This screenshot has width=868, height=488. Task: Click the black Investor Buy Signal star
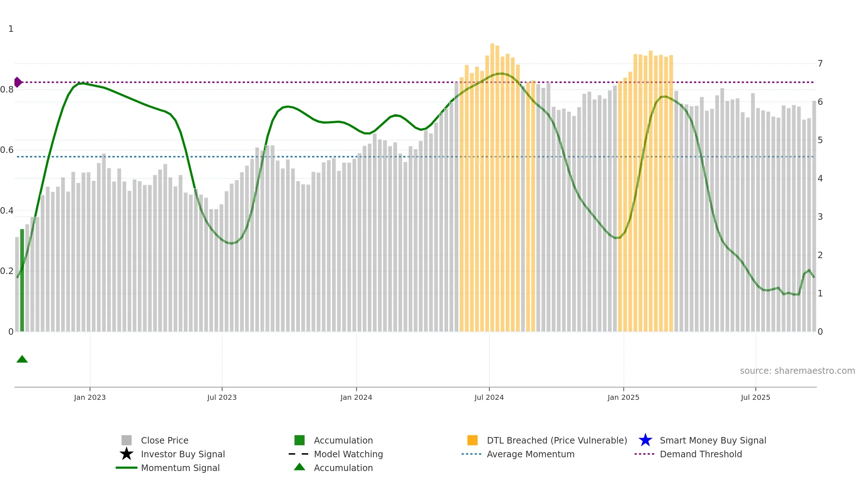(x=127, y=454)
